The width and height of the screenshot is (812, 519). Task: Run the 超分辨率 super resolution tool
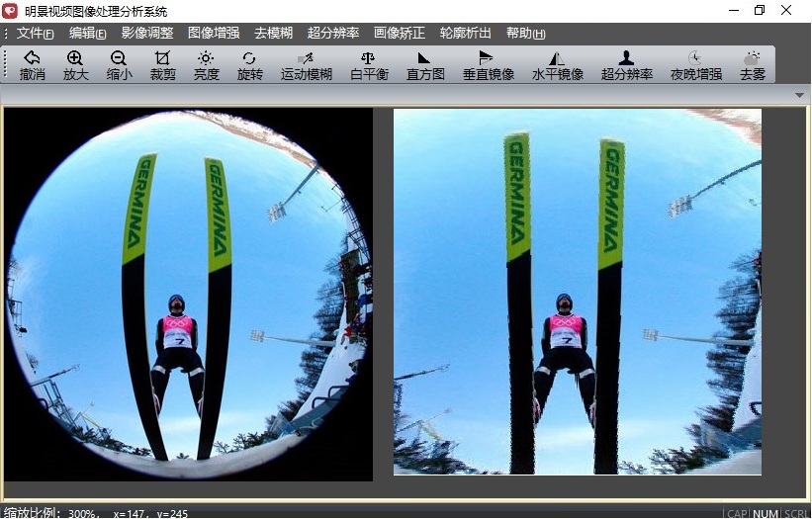(626, 65)
